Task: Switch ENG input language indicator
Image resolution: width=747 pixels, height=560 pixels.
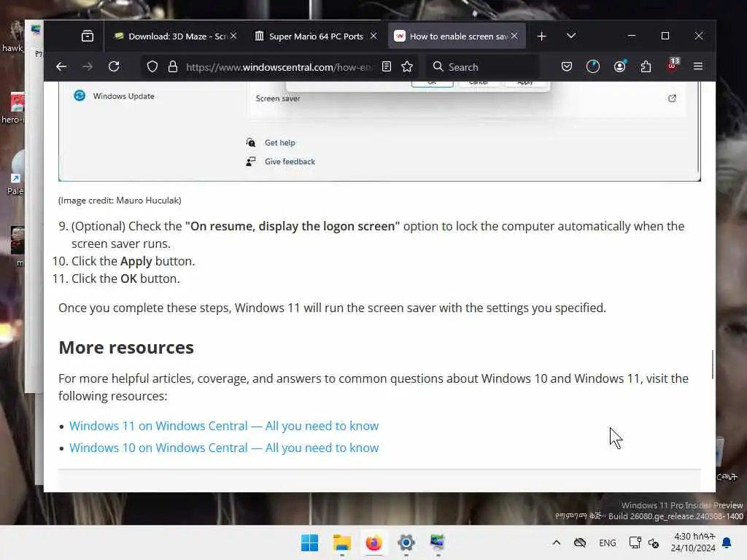Action: coord(608,542)
